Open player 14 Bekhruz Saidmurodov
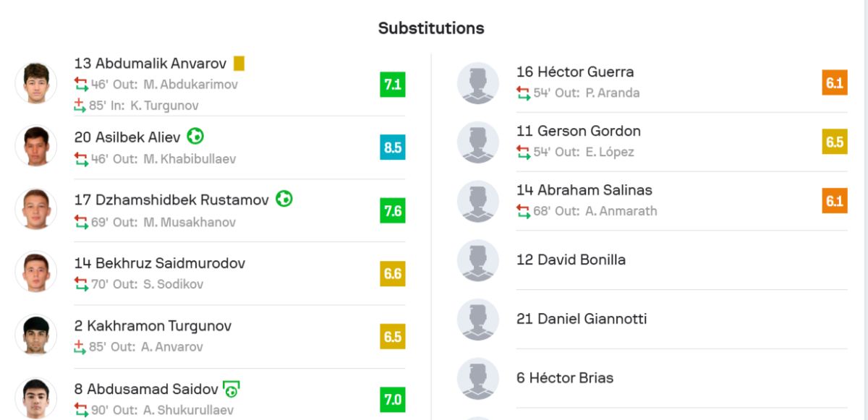This screenshot has width=868, height=420. 160,263
